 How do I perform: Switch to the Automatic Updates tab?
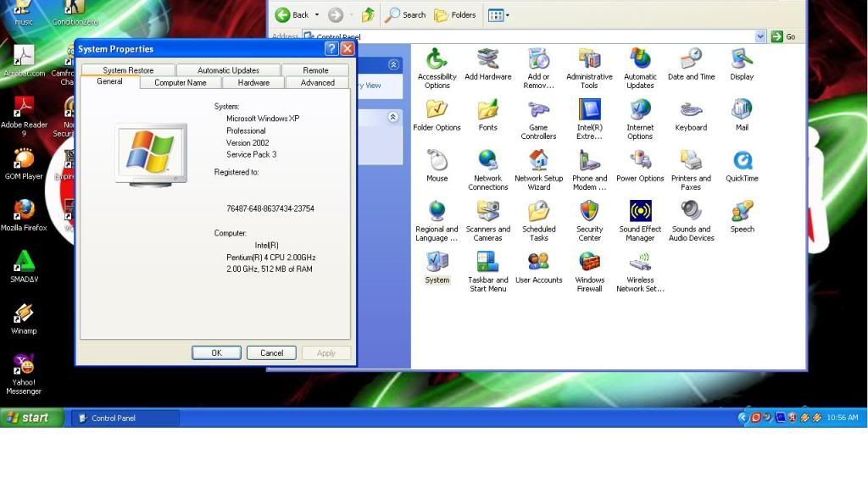pos(228,70)
